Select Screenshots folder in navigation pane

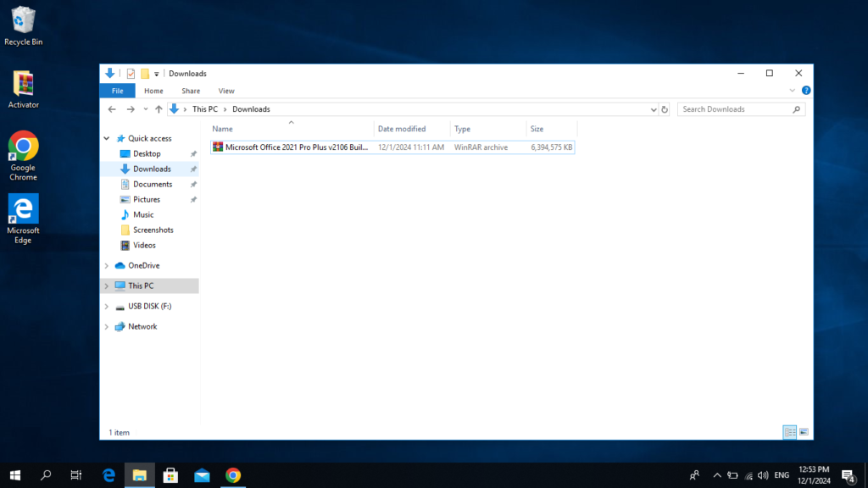point(153,230)
